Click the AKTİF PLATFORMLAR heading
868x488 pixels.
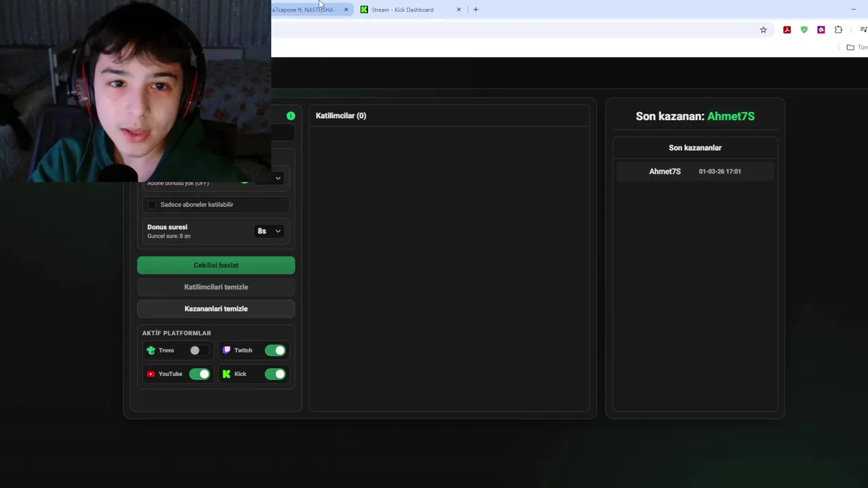pyautogui.click(x=176, y=333)
